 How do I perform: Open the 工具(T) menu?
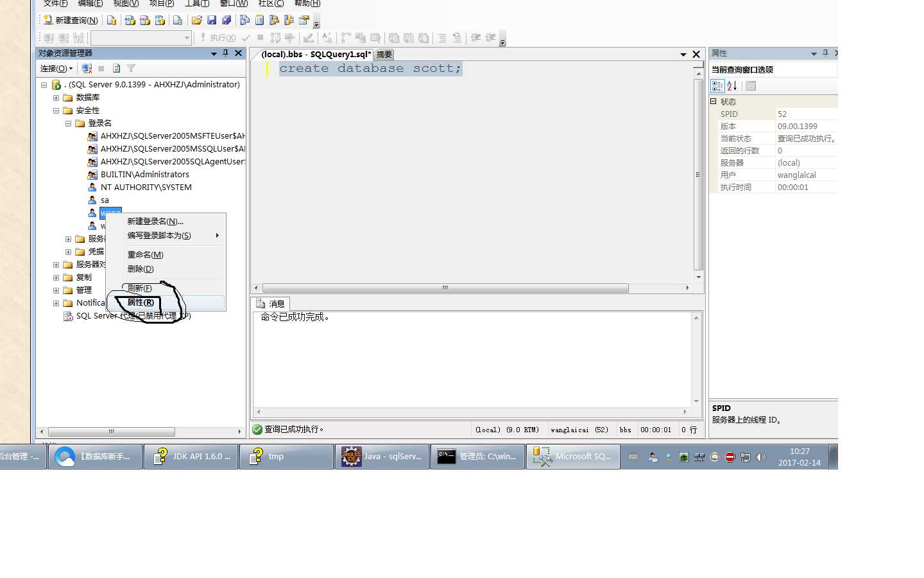[x=197, y=4]
